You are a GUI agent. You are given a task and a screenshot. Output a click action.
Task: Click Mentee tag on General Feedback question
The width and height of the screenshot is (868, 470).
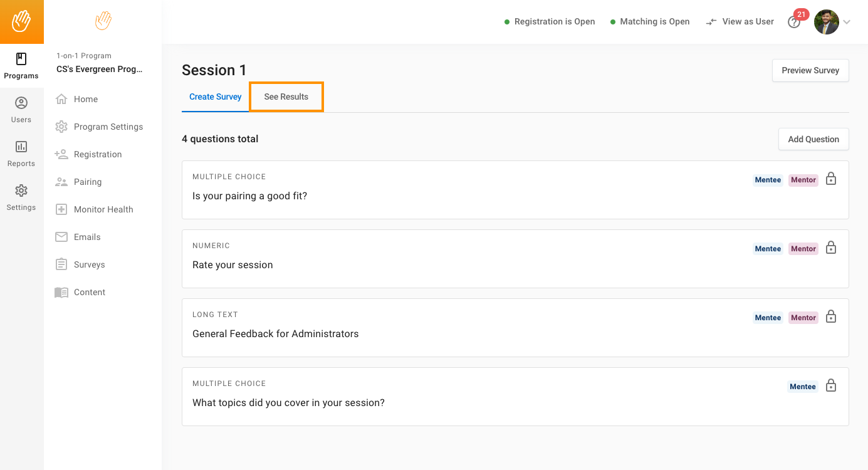(768, 318)
